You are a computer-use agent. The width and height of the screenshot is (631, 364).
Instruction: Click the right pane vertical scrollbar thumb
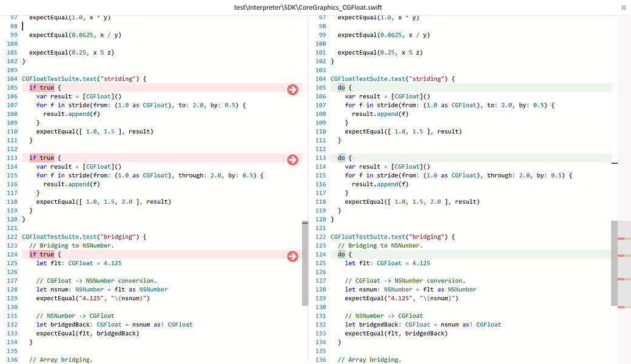[614, 263]
